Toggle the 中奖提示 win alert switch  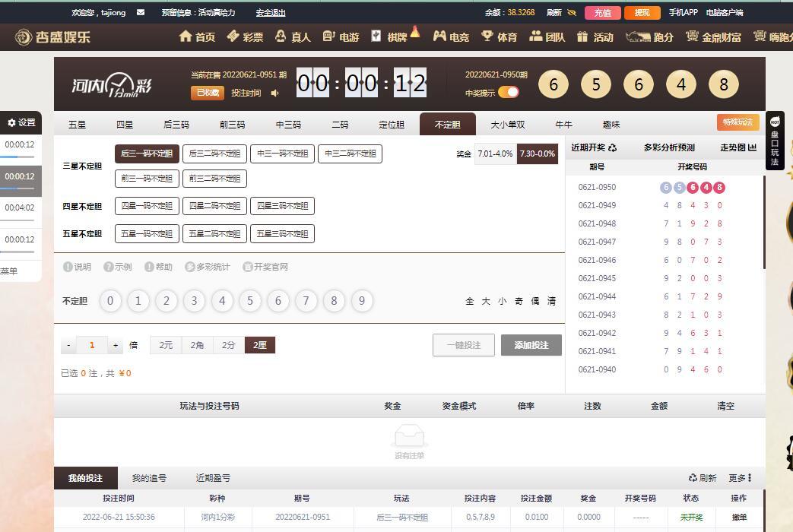(x=509, y=92)
